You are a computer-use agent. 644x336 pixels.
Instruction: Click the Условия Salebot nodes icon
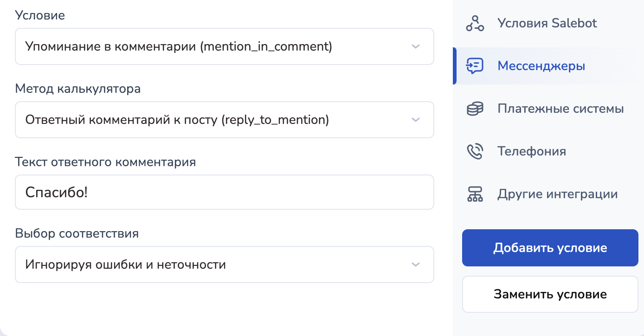click(x=475, y=23)
